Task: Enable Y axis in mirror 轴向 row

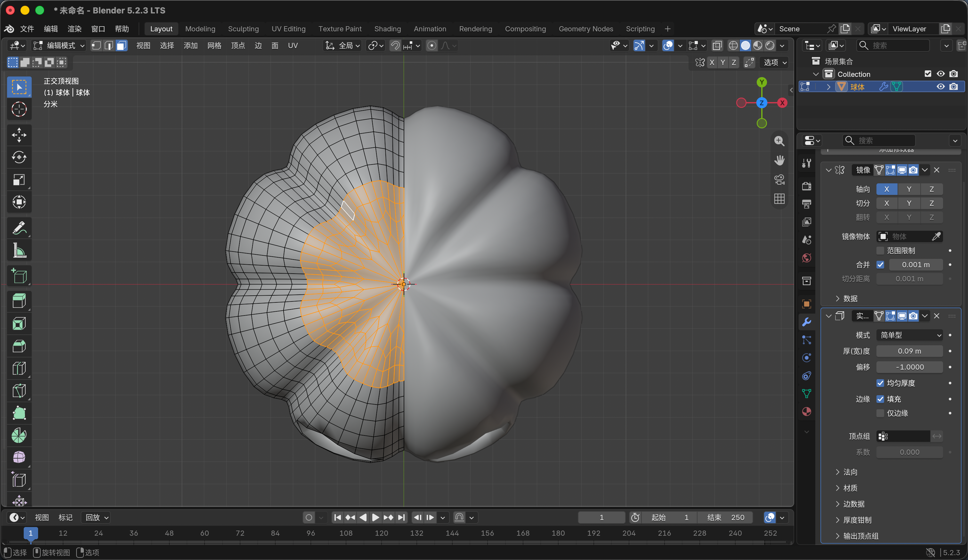Action: pos(909,189)
